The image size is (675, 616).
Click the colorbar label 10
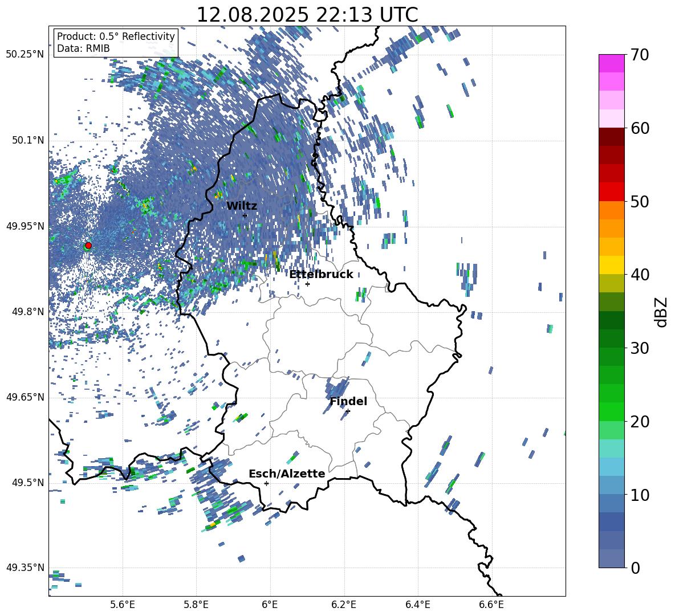[x=640, y=495]
